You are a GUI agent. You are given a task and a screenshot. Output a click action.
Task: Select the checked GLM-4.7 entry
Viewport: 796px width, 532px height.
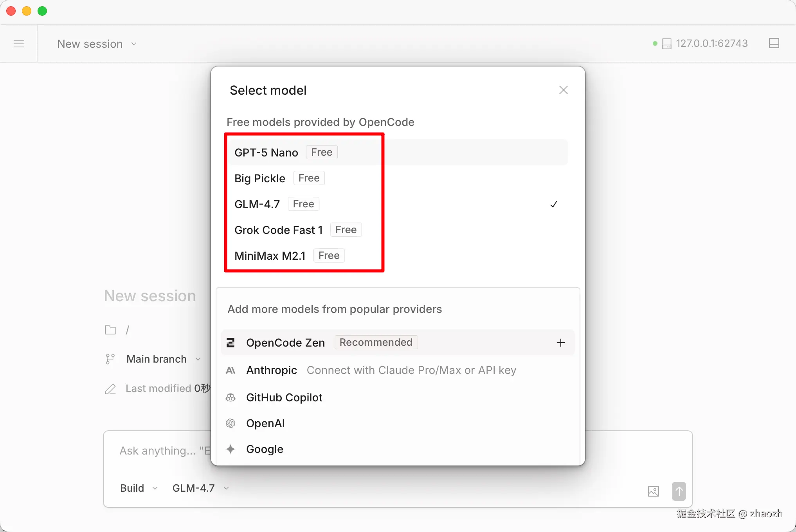click(257, 204)
